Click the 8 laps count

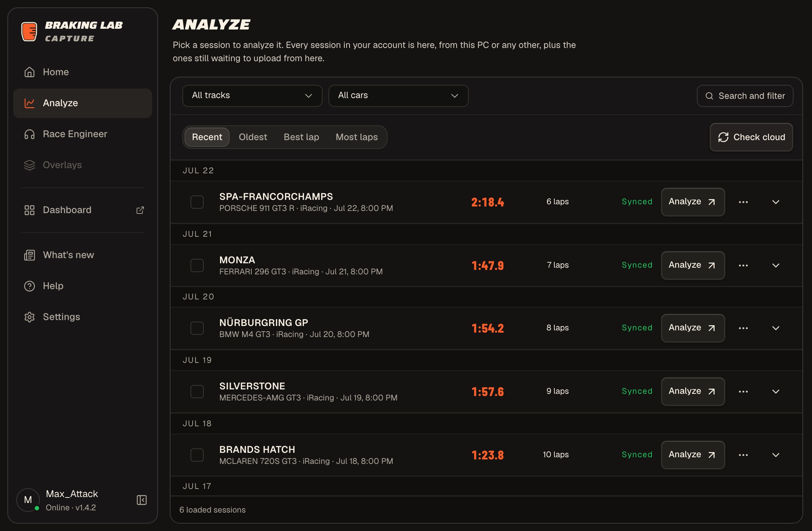click(557, 328)
